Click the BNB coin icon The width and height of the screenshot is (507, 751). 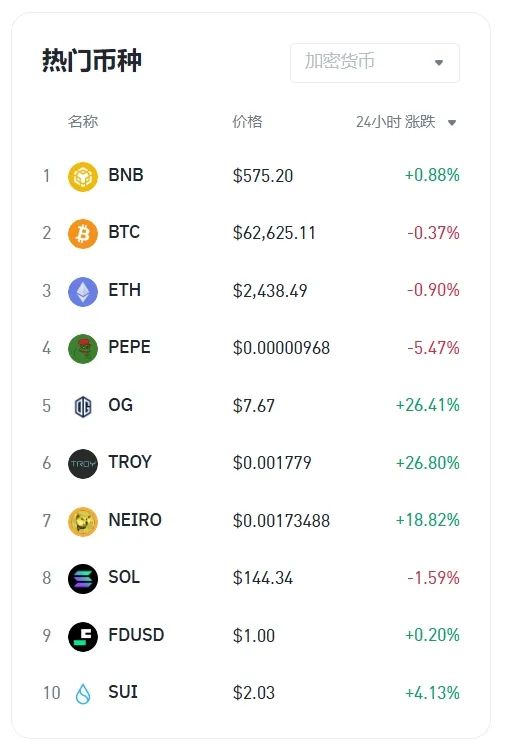point(83,176)
